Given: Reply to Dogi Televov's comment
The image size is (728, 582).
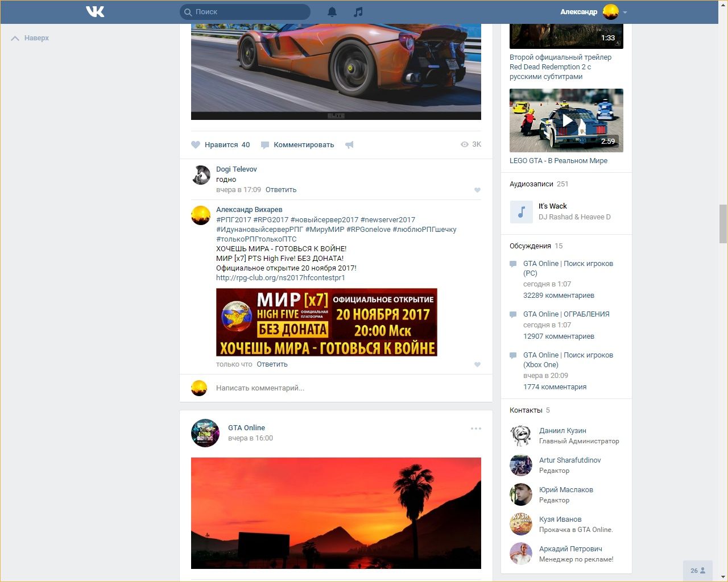Looking at the screenshot, I should [281, 190].
